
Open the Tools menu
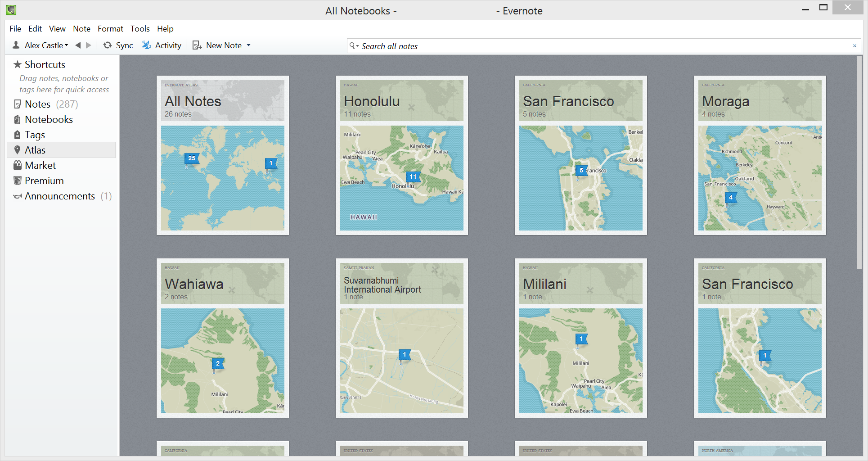(140, 28)
